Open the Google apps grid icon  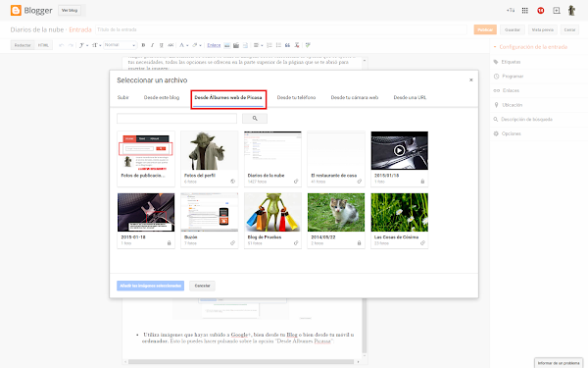[x=525, y=11]
